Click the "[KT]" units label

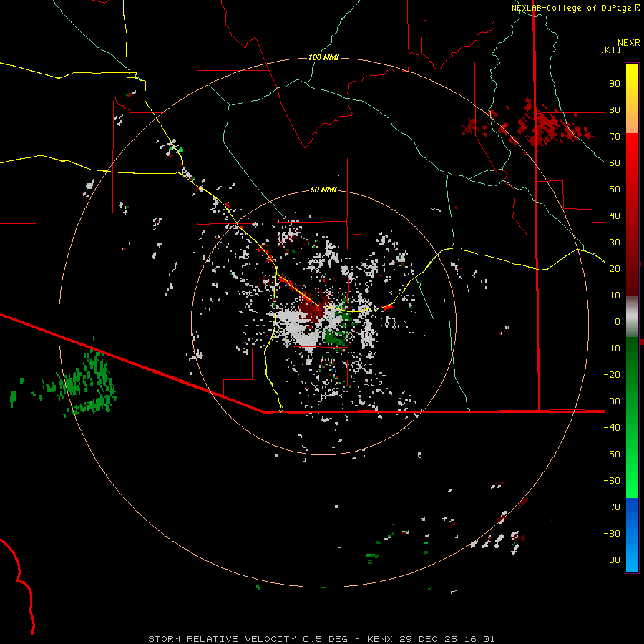[611, 49]
